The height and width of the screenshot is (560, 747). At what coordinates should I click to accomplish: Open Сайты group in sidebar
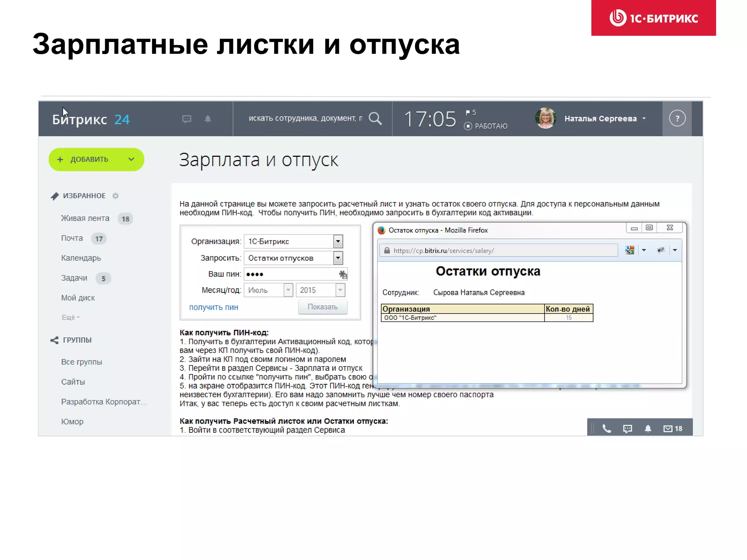[73, 382]
